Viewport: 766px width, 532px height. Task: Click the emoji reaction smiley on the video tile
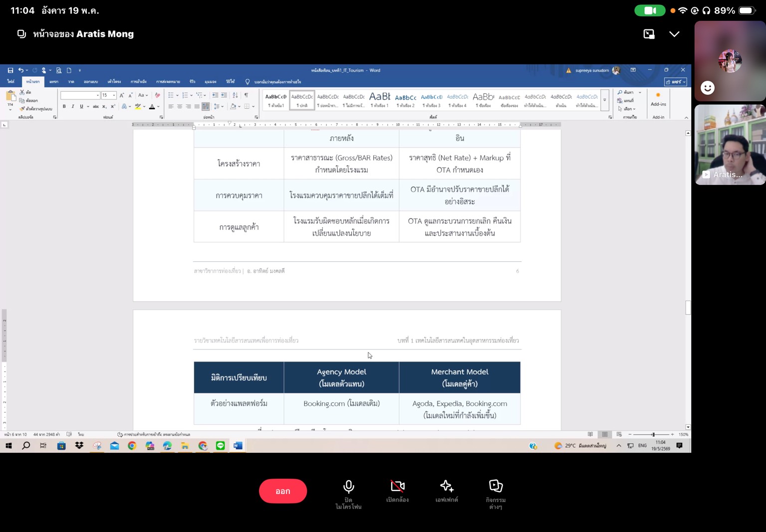click(x=707, y=88)
